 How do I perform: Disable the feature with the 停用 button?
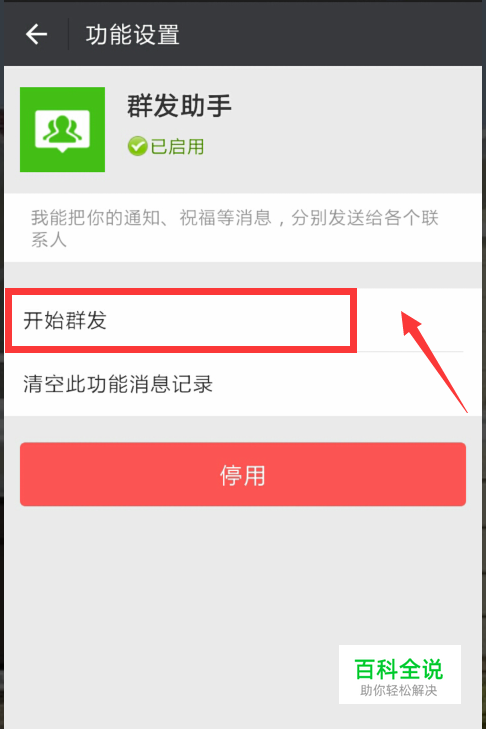pyautogui.click(x=243, y=474)
